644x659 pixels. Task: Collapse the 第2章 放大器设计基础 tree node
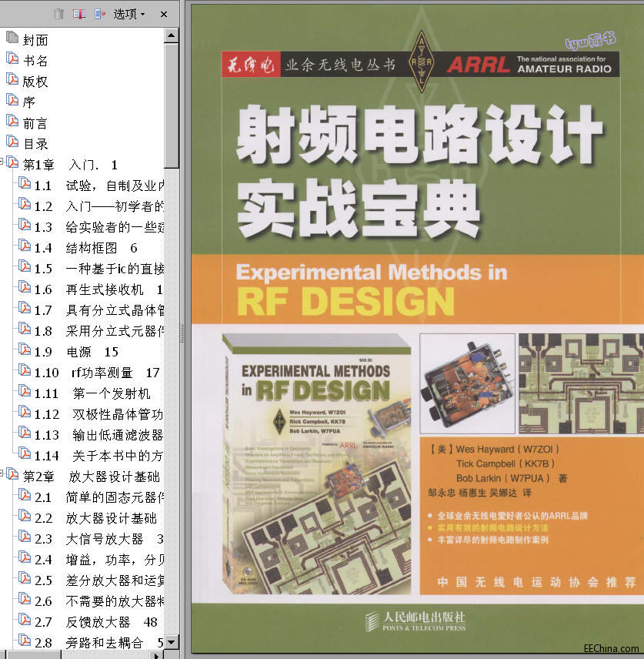point(2,473)
